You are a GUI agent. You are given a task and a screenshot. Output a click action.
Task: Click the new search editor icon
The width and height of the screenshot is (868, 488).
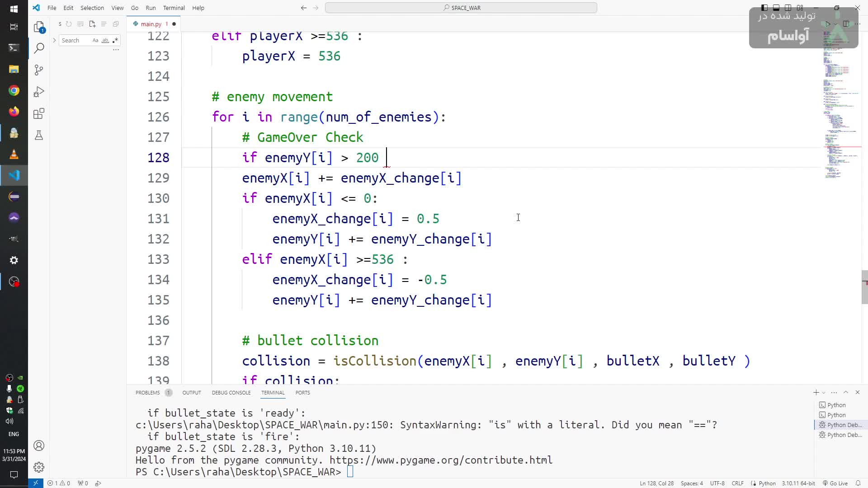[x=92, y=24]
